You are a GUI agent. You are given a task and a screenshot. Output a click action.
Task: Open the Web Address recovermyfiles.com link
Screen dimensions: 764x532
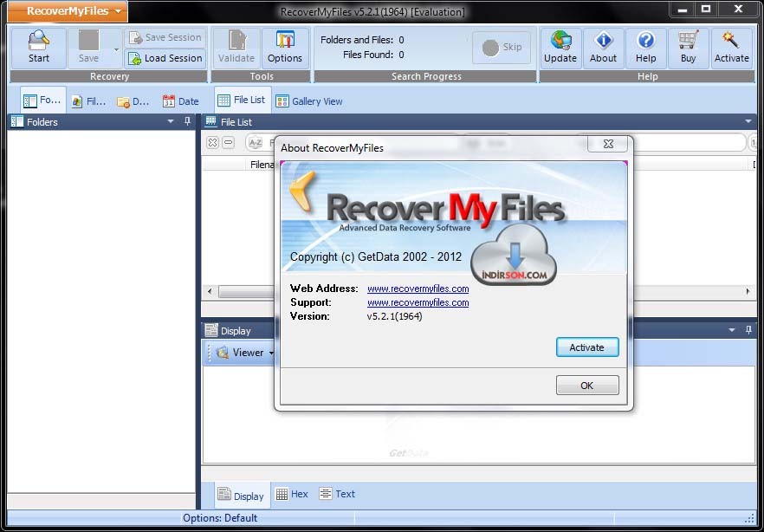point(418,289)
